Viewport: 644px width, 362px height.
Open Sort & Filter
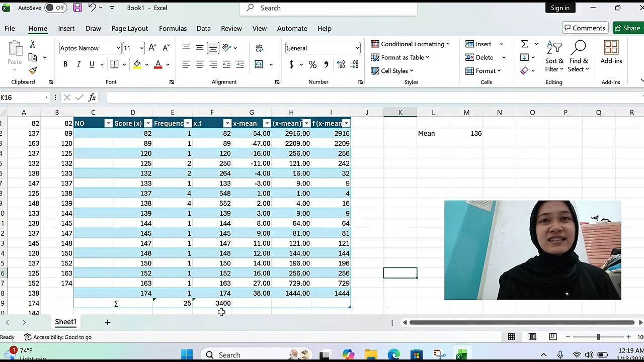point(554,57)
